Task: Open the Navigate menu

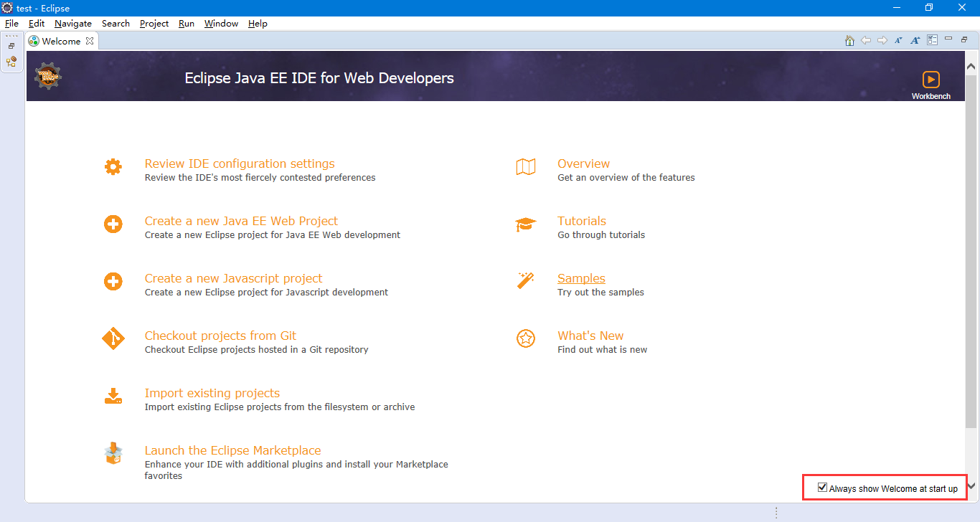Action: 73,24
